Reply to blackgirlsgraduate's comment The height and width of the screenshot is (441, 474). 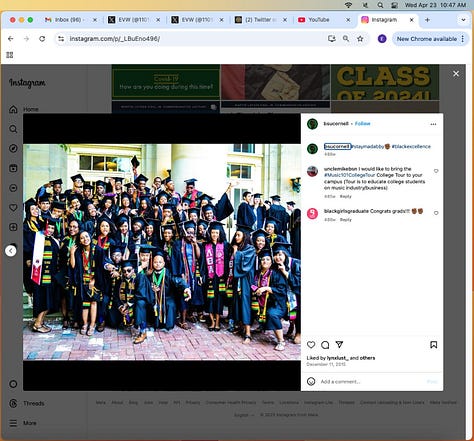click(x=346, y=220)
